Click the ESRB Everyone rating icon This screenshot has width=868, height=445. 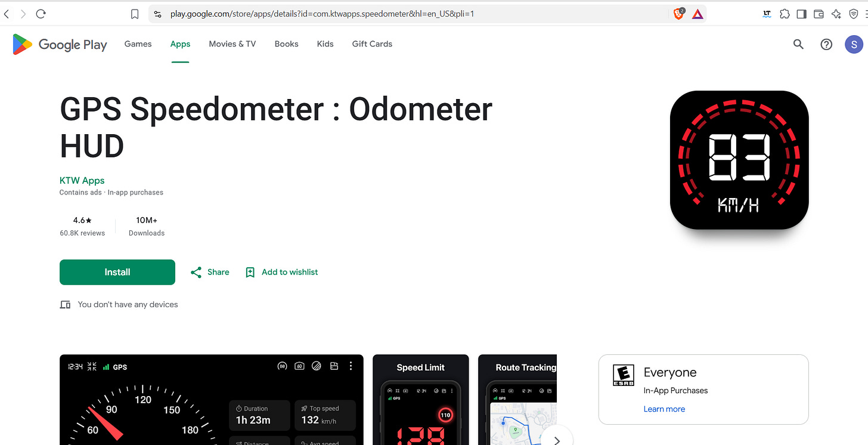point(624,375)
